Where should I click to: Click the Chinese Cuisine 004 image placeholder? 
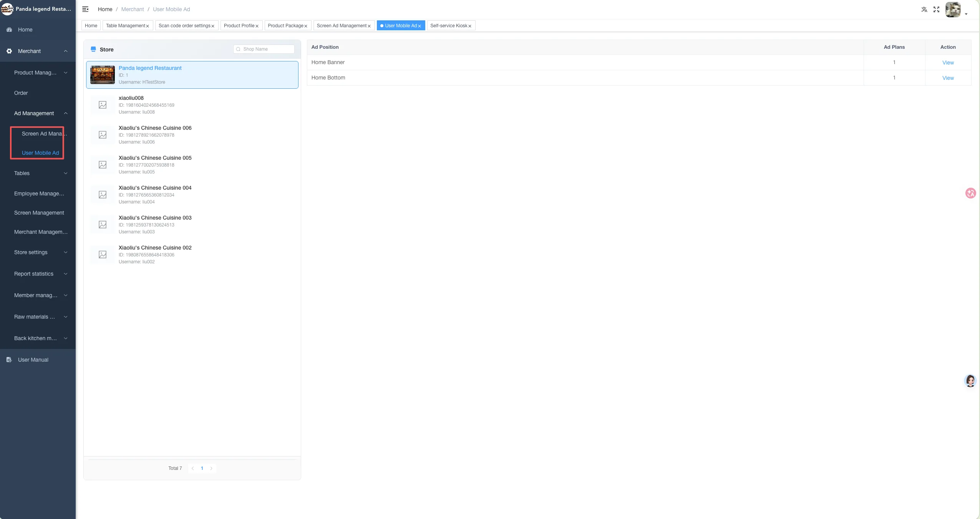tap(103, 195)
